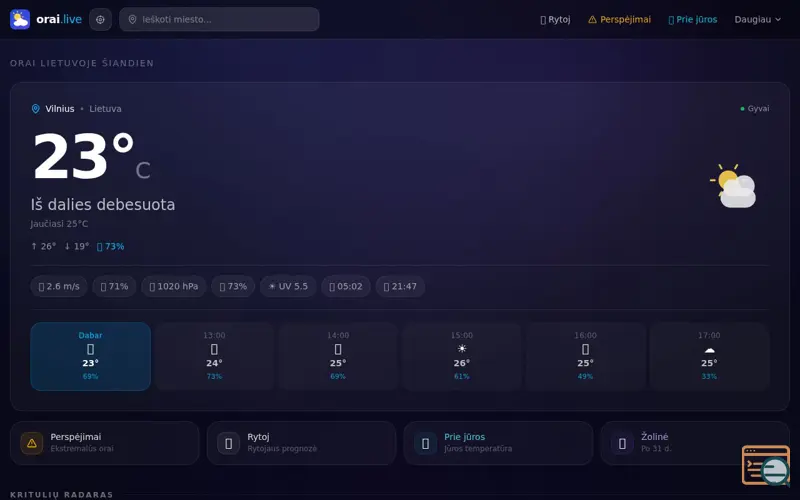Click the 73% precipitation value under temperature
Image resolution: width=800 pixels, height=500 pixels.
[111, 246]
